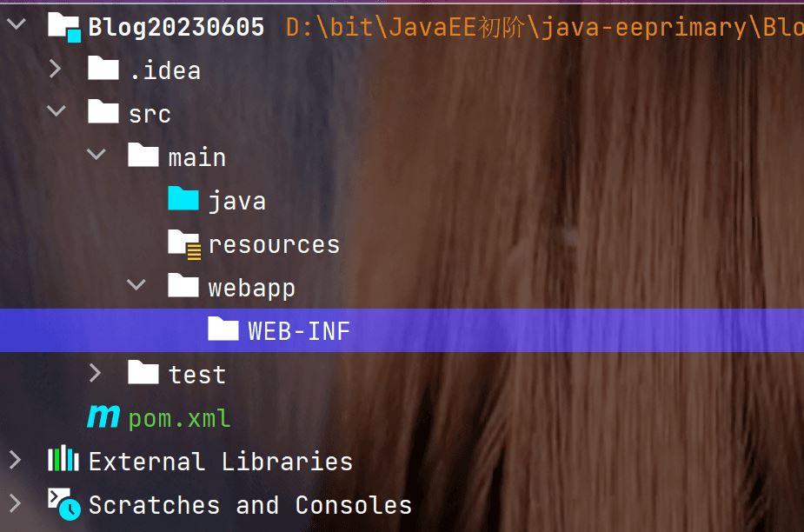Click the Maven 'm' icon beside pom.xml
This screenshot has width=804, height=532.
pyautogui.click(x=103, y=417)
